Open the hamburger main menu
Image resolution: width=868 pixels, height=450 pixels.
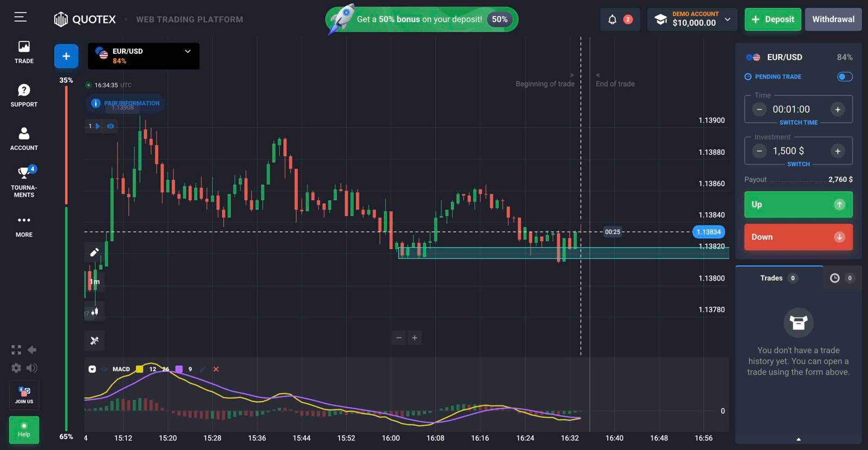pos(20,17)
